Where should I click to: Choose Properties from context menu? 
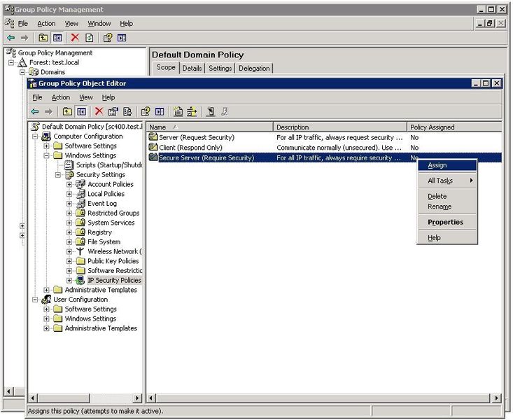click(447, 223)
